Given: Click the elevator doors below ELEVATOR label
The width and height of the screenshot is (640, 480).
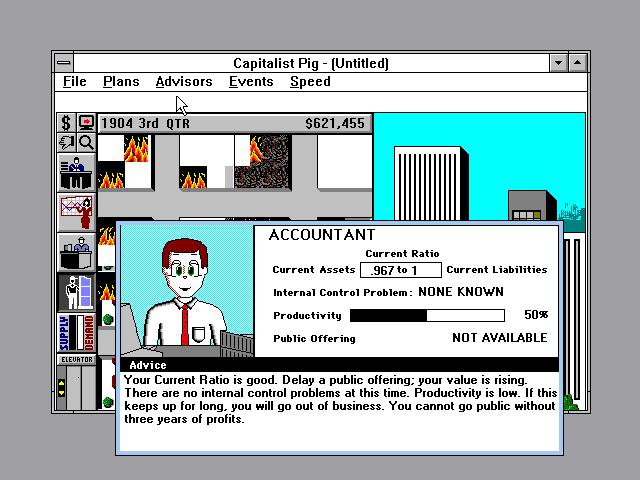Looking at the screenshot, I should point(81,387).
